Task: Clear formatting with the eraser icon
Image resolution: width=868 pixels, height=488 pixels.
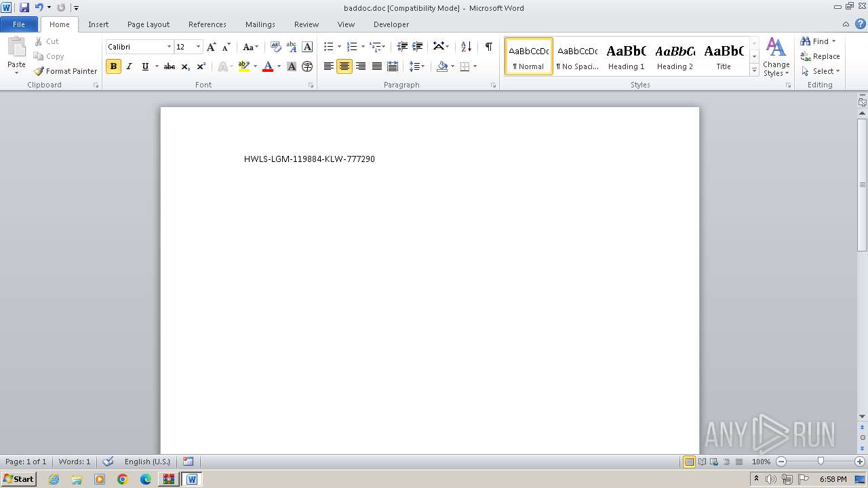Action: [x=275, y=47]
